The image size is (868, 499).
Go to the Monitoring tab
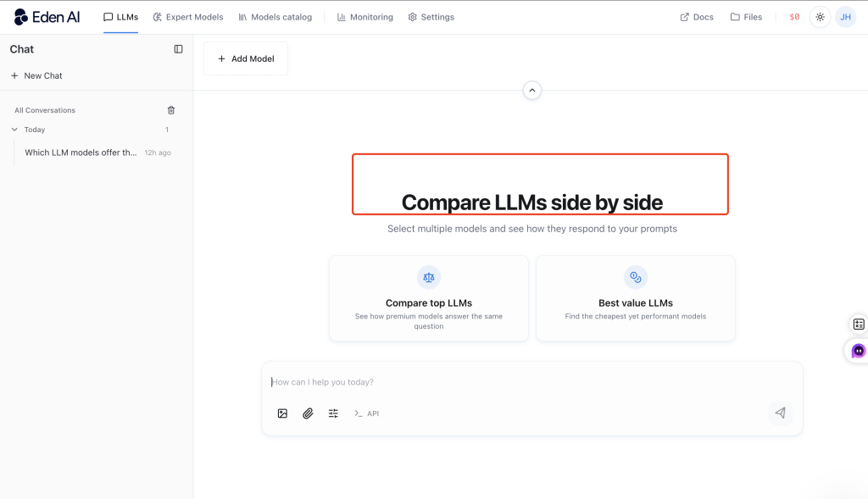point(364,17)
